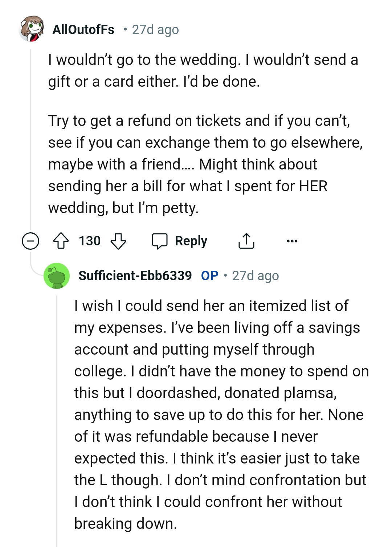Open Sufficient-Ebb6339's profile via username
Image resolution: width=392 pixels, height=547 pixels.
tap(135, 276)
